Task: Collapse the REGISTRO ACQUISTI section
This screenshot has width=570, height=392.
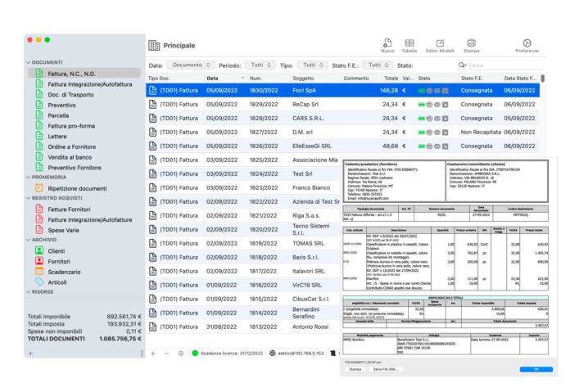Action: (29, 198)
